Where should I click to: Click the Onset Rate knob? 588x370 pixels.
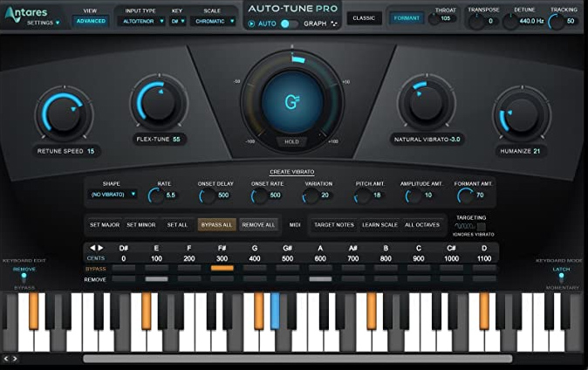[259, 195]
